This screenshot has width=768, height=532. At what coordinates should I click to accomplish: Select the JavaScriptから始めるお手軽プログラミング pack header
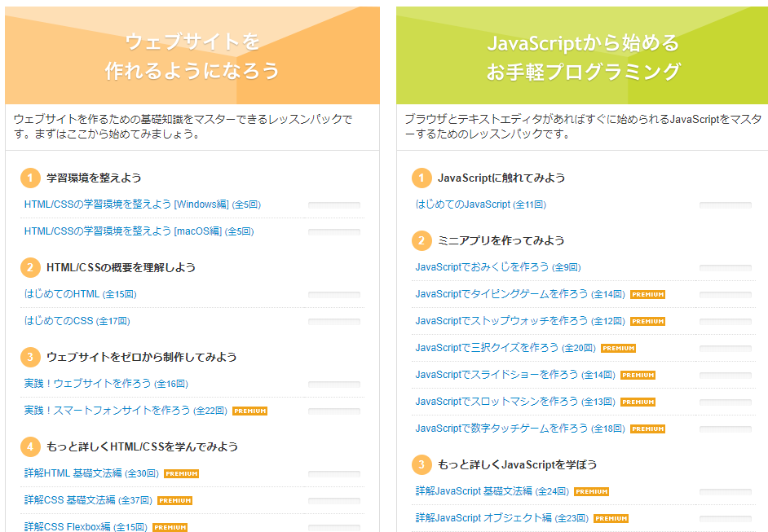point(581,55)
